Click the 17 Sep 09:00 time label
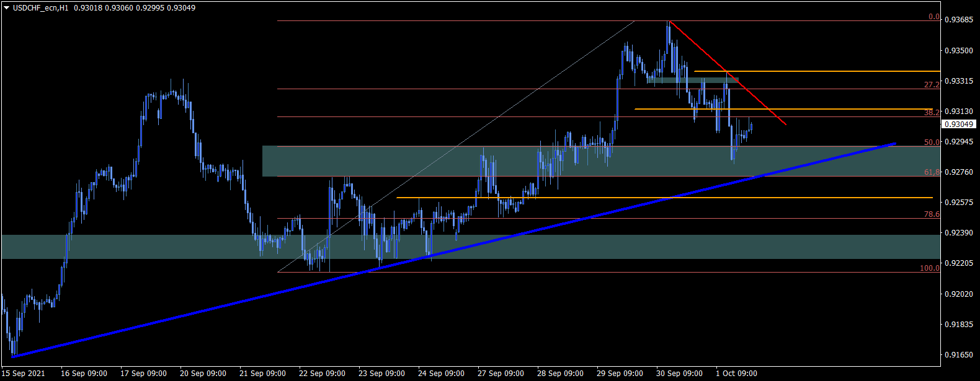 (x=143, y=374)
